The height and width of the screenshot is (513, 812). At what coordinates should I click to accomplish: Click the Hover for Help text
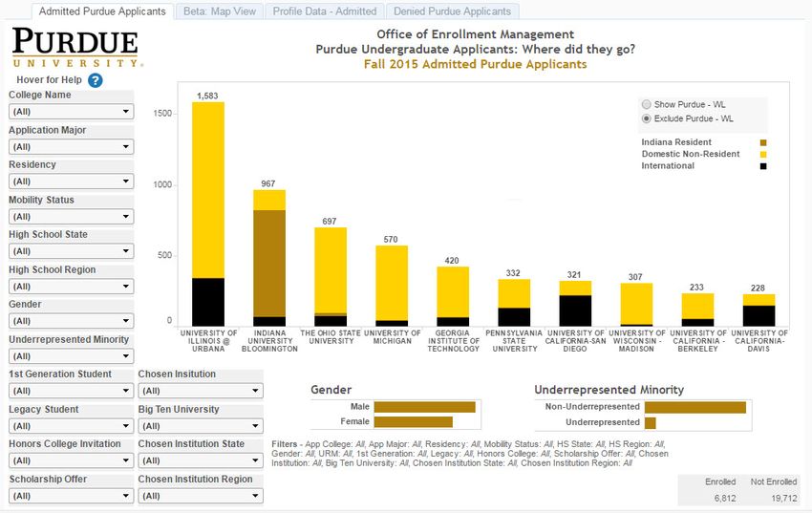tap(49, 79)
